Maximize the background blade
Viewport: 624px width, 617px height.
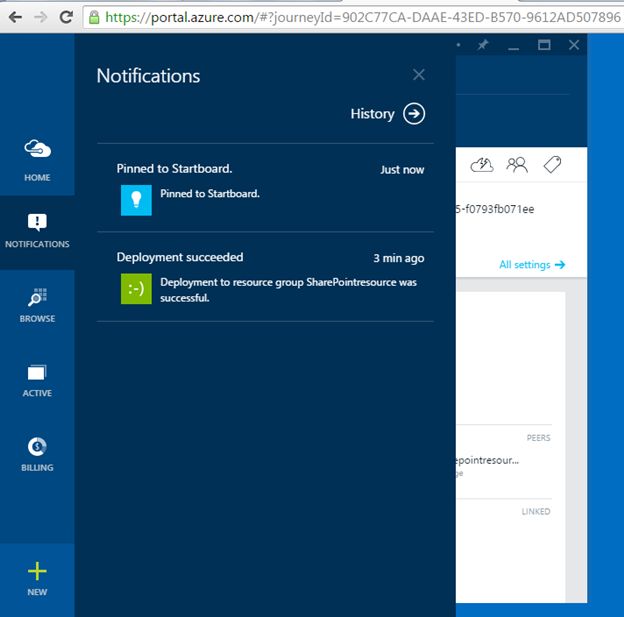544,45
